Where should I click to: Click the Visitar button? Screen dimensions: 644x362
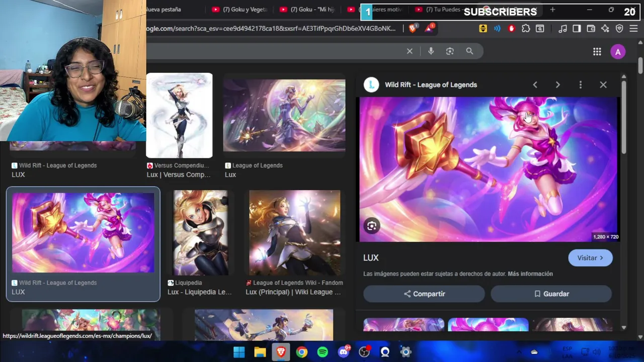click(x=590, y=258)
